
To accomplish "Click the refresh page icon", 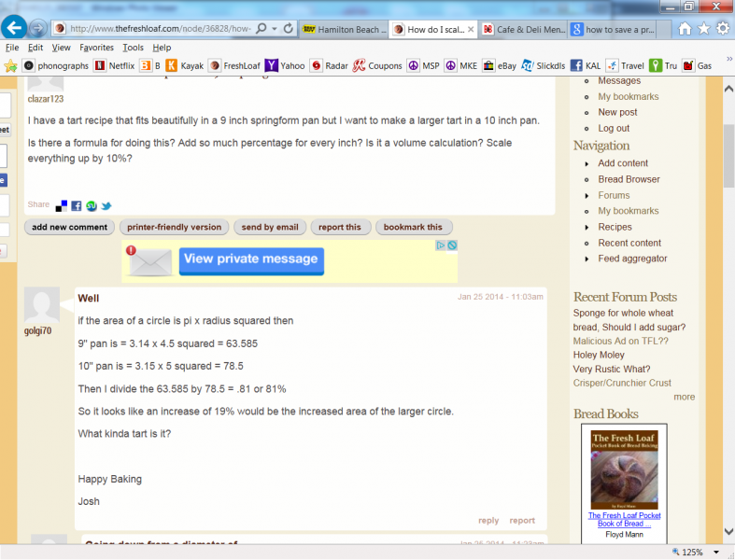I will 288,29.
